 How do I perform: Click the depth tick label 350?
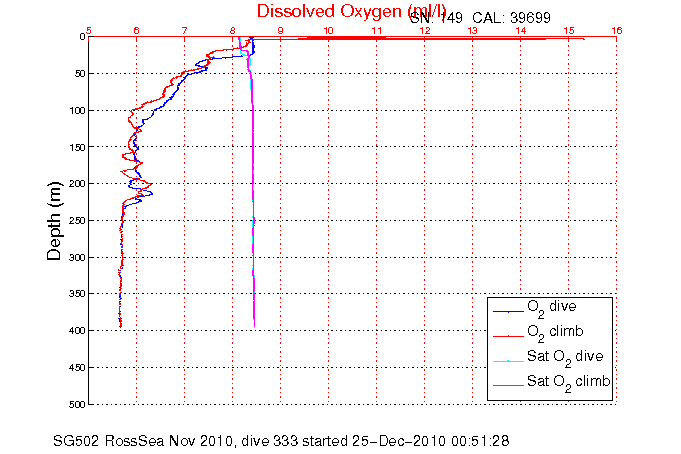coord(77,294)
